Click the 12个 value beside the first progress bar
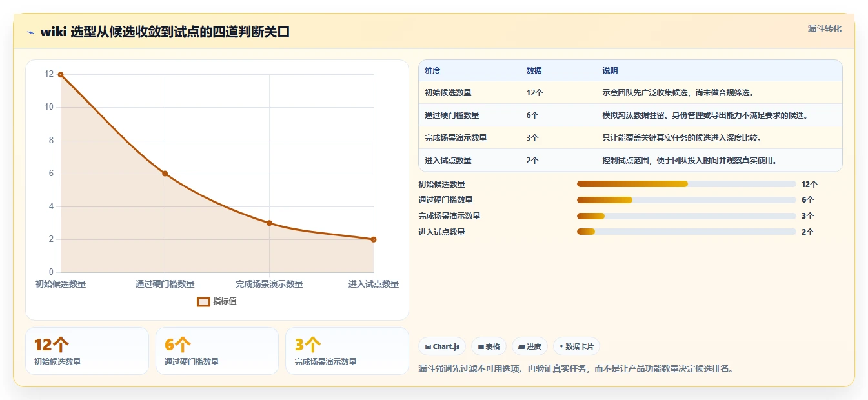This screenshot has height=400, width=868. click(x=809, y=185)
